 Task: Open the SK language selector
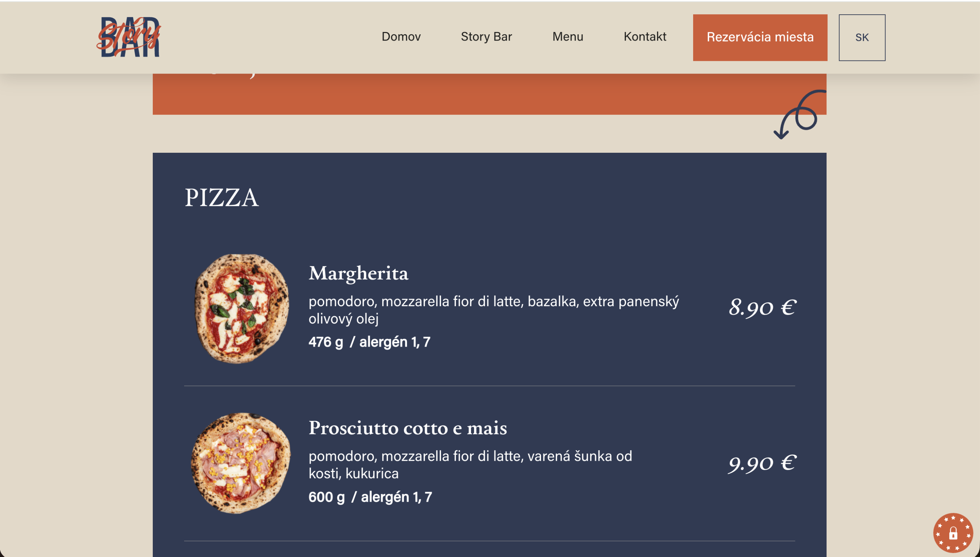862,37
